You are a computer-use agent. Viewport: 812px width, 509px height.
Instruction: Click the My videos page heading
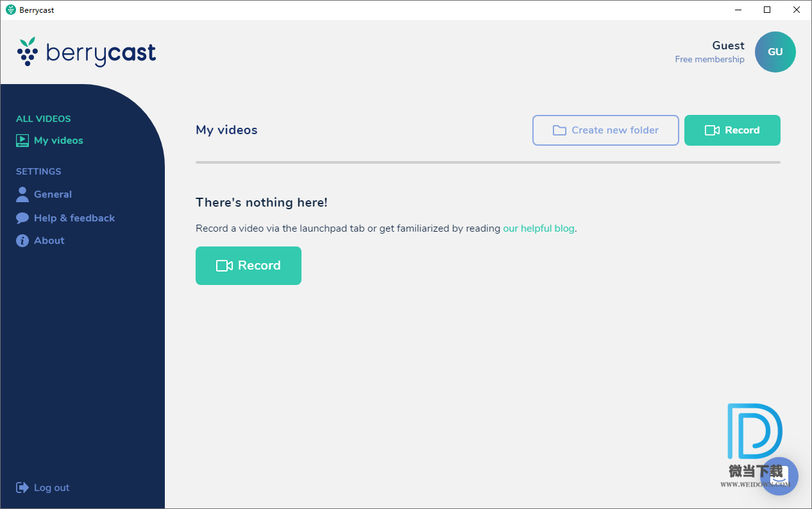pos(226,130)
